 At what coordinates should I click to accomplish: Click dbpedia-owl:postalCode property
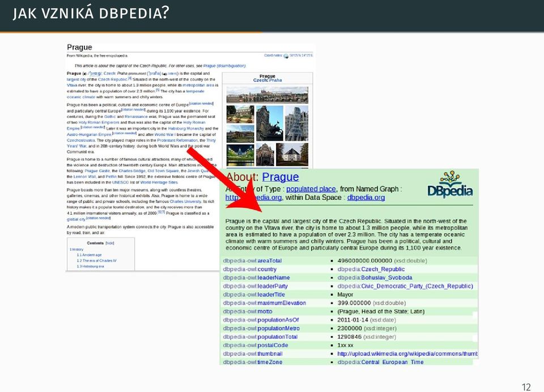click(256, 345)
